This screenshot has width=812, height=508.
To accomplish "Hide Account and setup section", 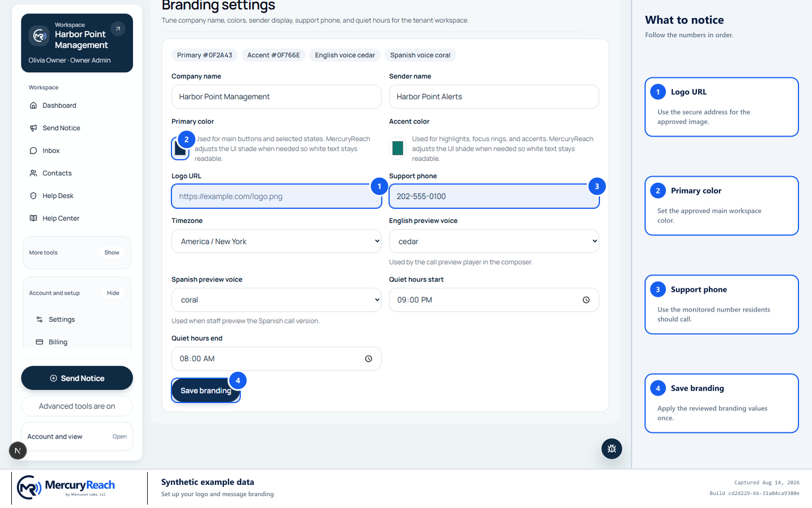I will coord(113,294).
